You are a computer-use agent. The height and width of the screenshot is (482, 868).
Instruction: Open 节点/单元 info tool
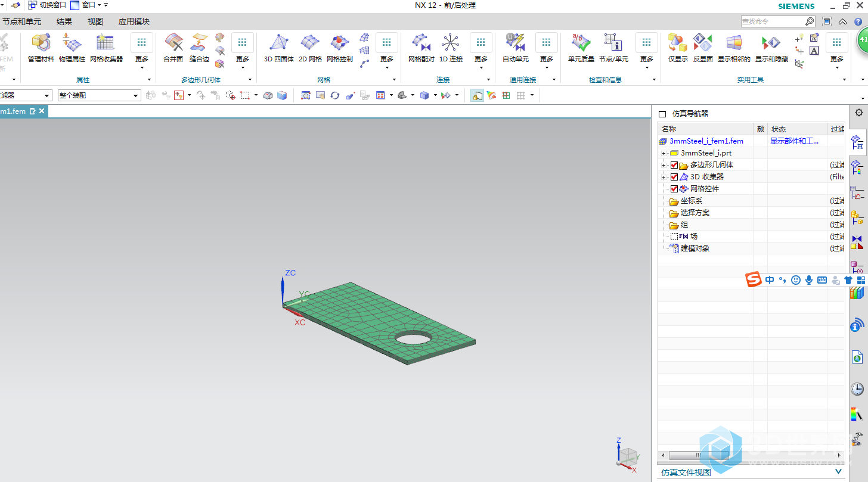point(613,48)
